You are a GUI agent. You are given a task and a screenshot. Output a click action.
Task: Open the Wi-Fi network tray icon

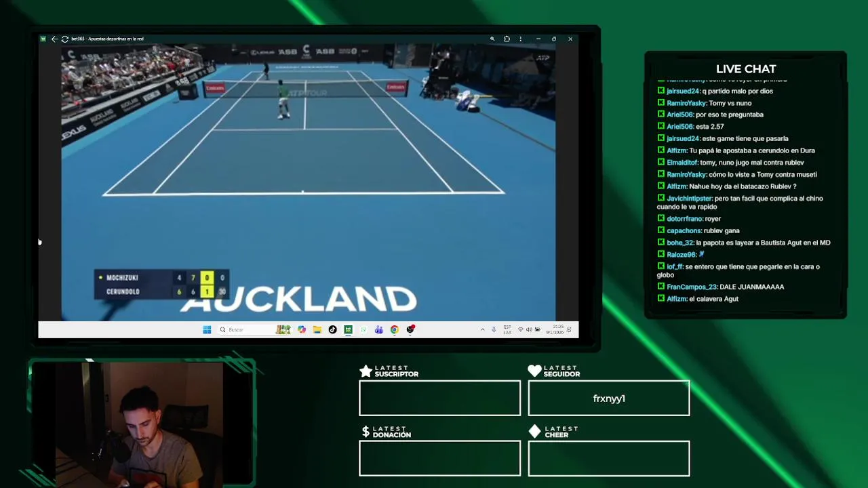(x=520, y=329)
